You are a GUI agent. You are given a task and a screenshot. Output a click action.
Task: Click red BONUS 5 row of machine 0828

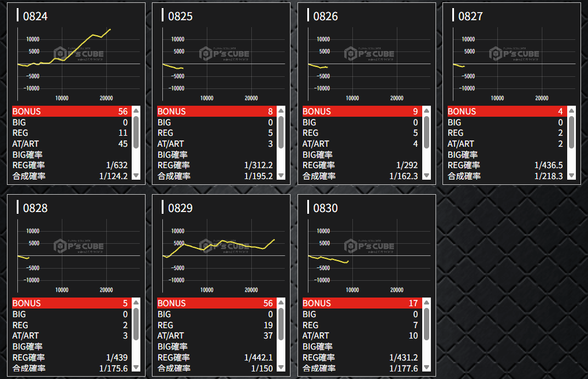[x=71, y=303]
